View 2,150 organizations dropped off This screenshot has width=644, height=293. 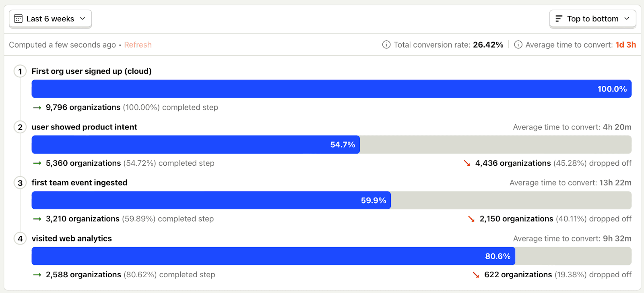pos(516,219)
